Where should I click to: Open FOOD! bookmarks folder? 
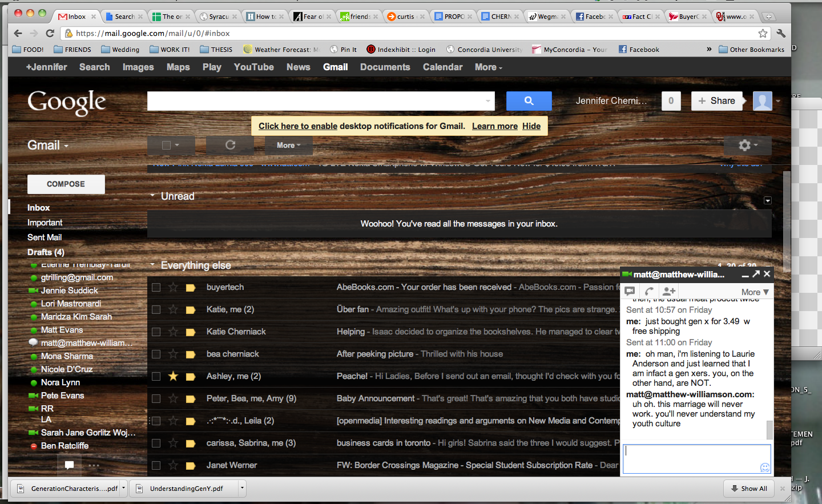coord(28,50)
